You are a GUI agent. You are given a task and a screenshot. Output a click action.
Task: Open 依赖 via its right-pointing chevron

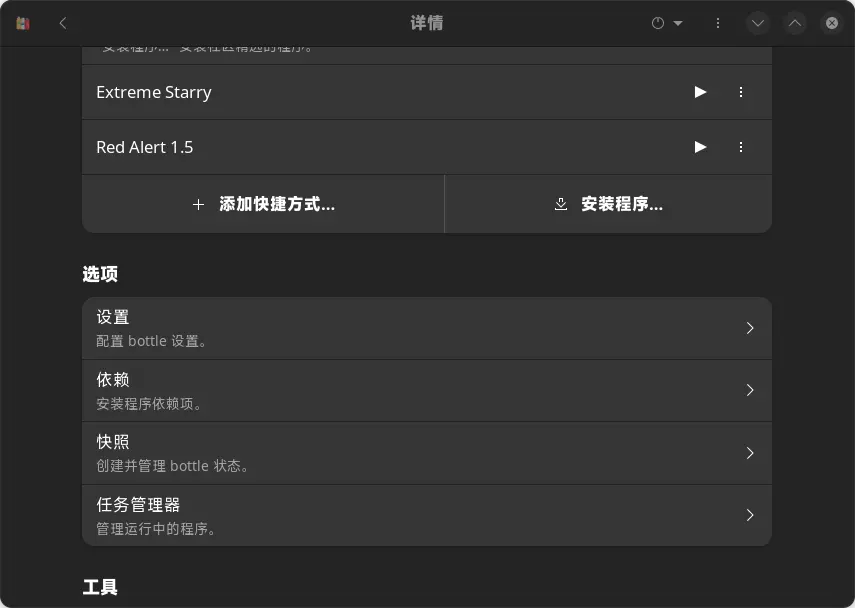(750, 390)
